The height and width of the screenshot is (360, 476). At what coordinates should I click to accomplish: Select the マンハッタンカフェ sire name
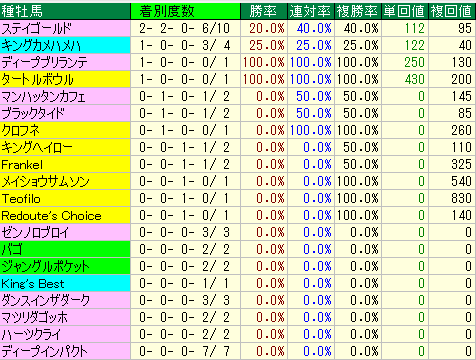pyautogui.click(x=43, y=96)
